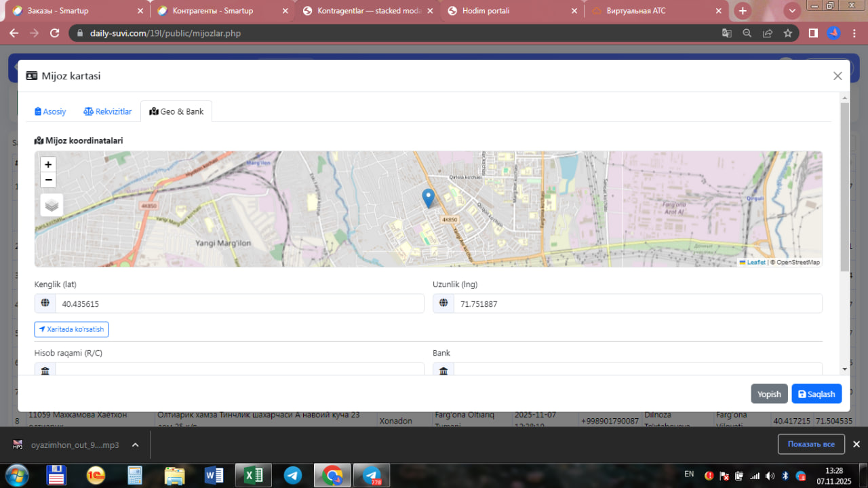Click the Yopish button
The width and height of the screenshot is (868, 488).
pos(769,394)
